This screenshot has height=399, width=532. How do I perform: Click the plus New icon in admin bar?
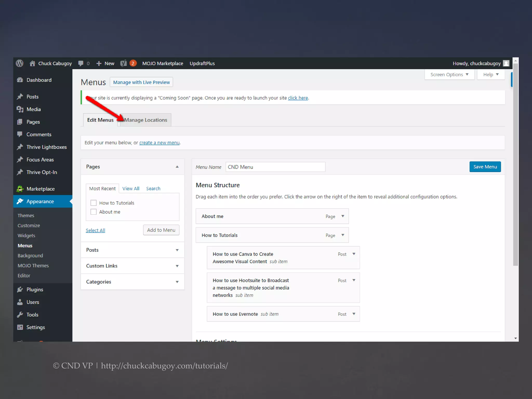coord(99,63)
